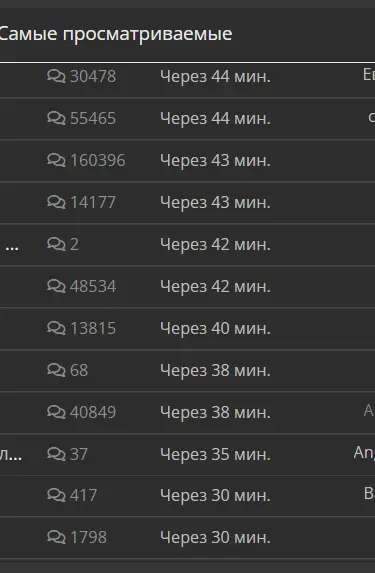Click the comments icon beside 40849
This screenshot has height=573, width=375.
(56, 412)
